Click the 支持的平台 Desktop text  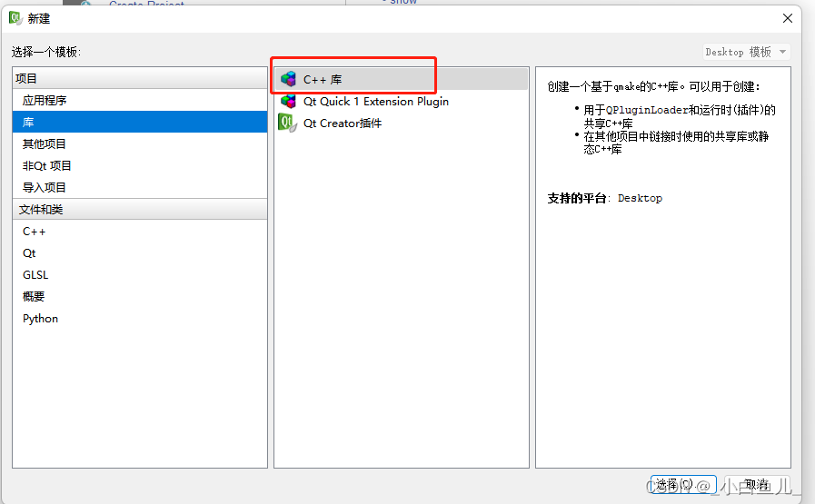(x=604, y=198)
